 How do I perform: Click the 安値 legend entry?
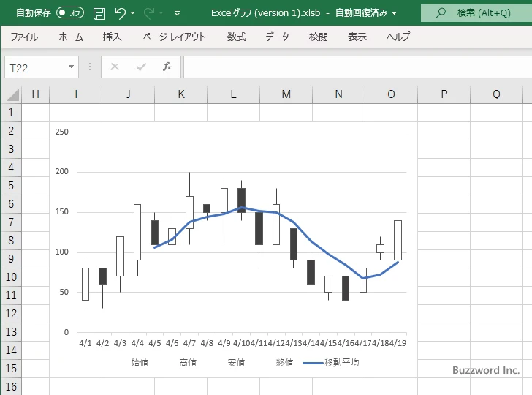pos(236,363)
